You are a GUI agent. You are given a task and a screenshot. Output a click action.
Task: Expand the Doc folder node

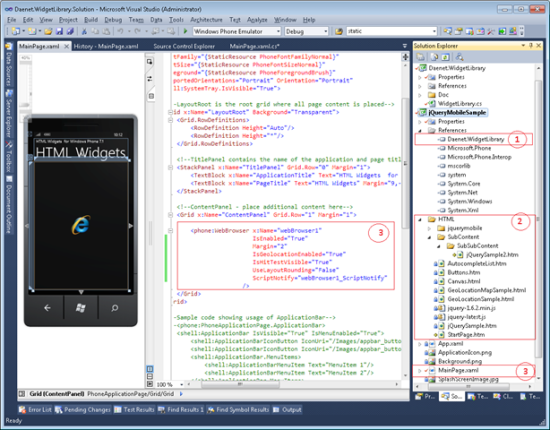pos(420,95)
